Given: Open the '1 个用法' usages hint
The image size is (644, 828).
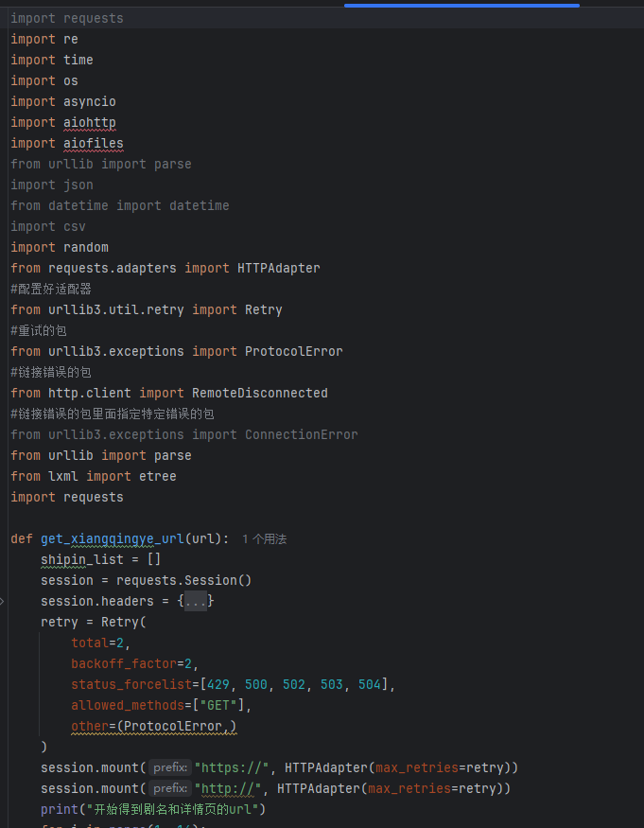Looking at the screenshot, I should 264,538.
